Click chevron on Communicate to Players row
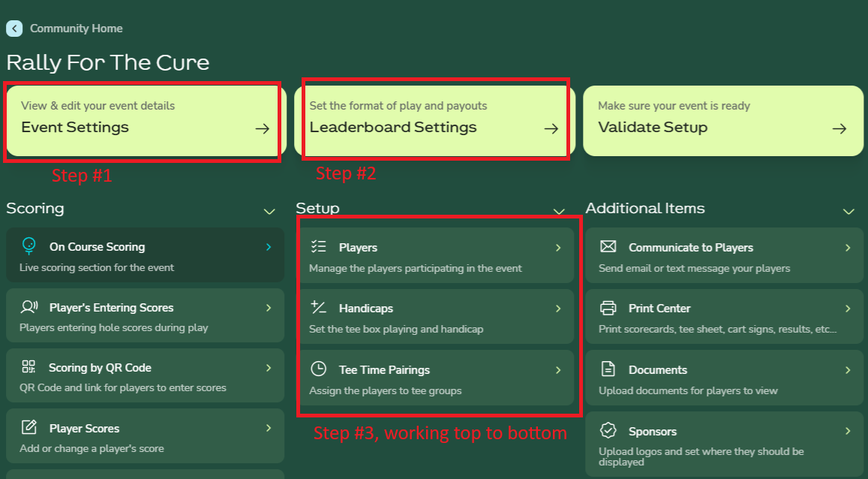 click(x=848, y=248)
